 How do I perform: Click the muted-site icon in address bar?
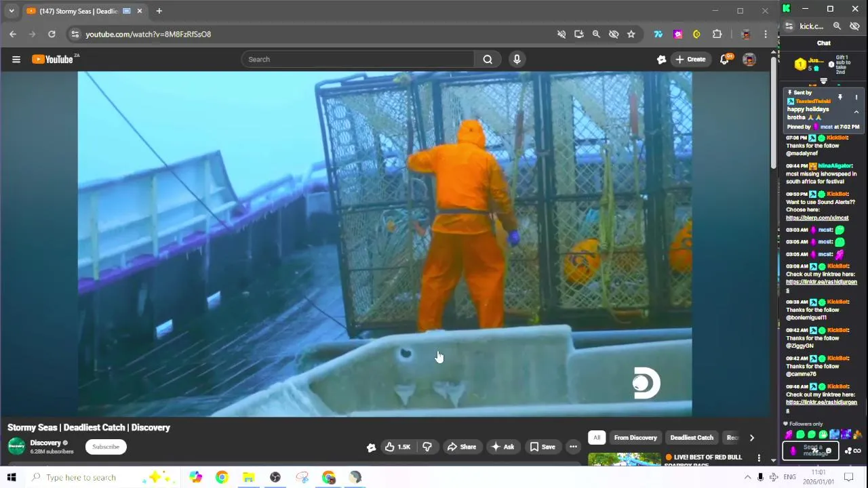pos(561,34)
